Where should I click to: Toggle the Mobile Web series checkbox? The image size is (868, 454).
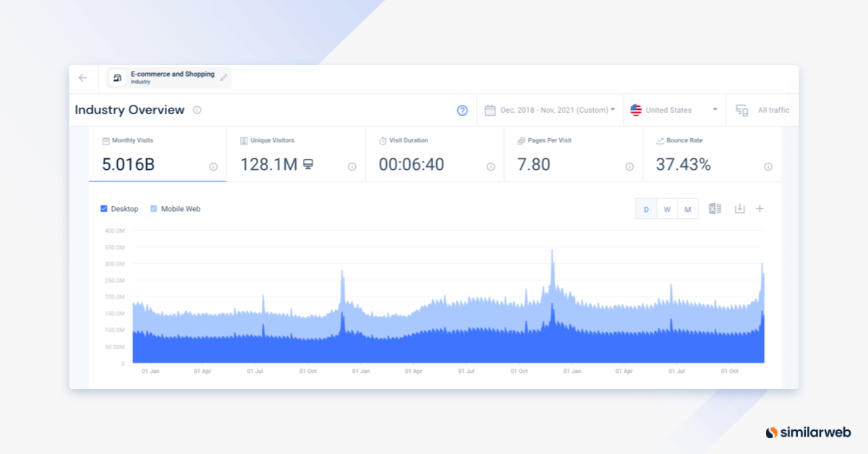(153, 209)
